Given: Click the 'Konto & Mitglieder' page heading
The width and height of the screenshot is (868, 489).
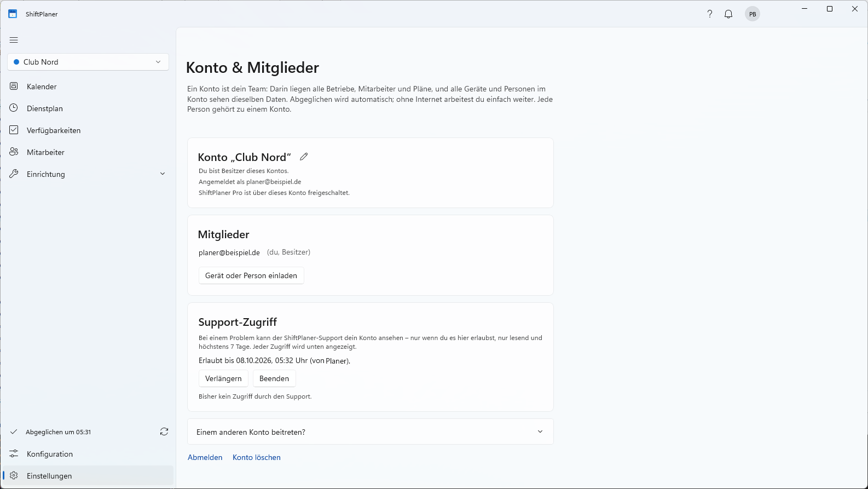Looking at the screenshot, I should (252, 67).
